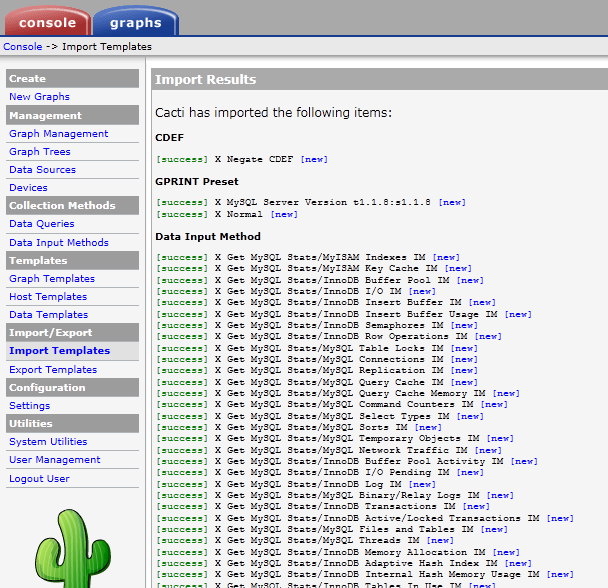The image size is (608, 588).
Task: Open Graph Trees menu item
Action: [x=40, y=152]
